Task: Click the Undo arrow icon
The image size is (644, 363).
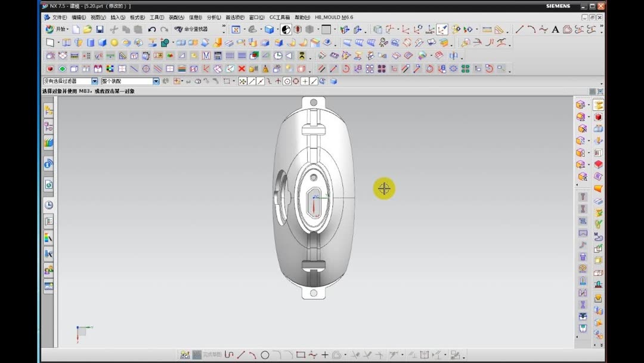Action: [151, 29]
